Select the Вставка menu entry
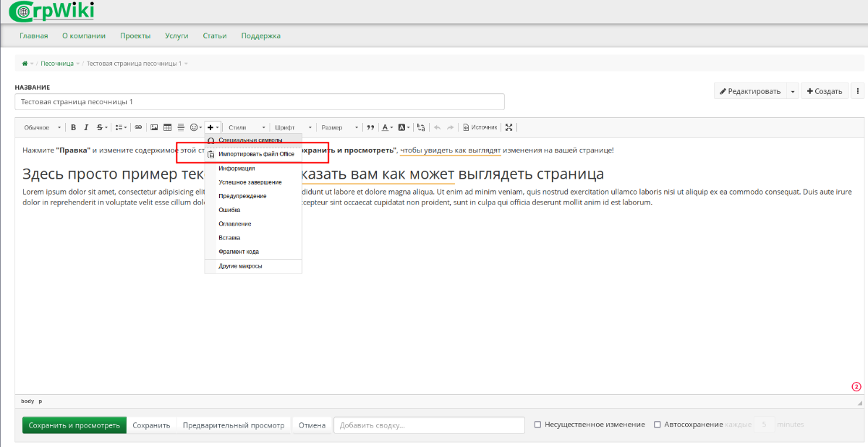 tap(253, 237)
